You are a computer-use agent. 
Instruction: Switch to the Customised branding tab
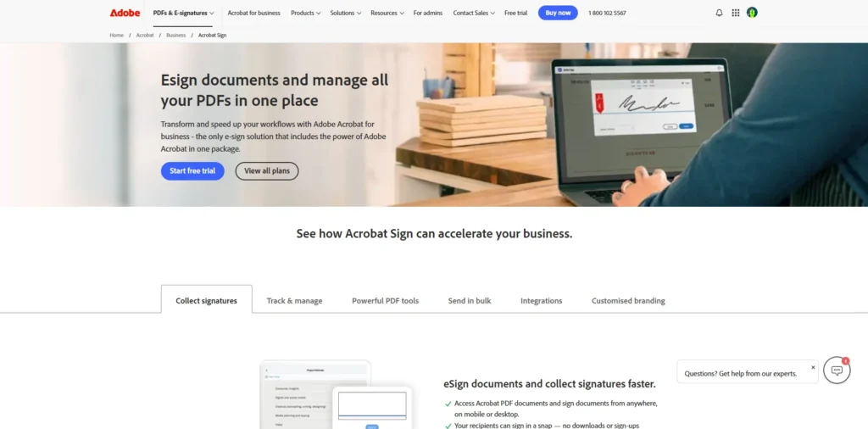628,301
